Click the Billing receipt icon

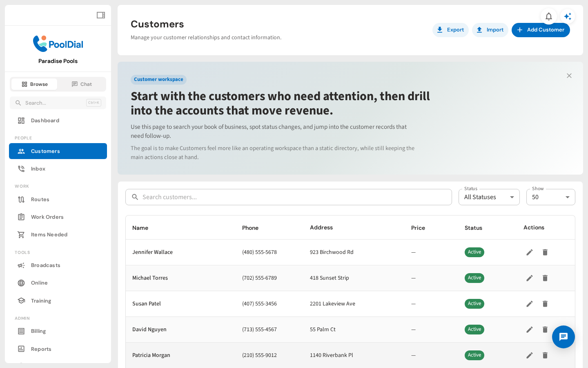(x=21, y=331)
